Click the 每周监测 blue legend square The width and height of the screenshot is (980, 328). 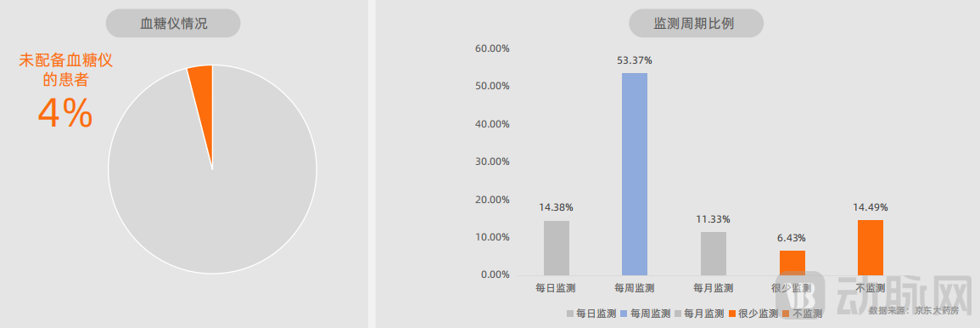pos(624,313)
